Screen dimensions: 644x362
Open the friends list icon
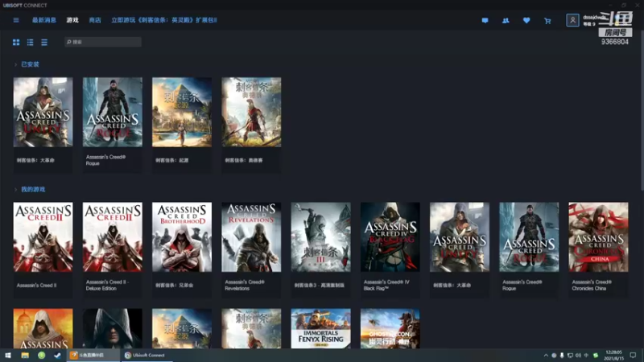coord(506,21)
